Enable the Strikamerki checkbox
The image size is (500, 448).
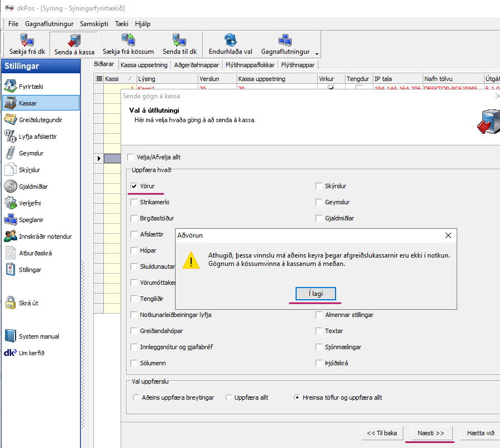pos(134,202)
